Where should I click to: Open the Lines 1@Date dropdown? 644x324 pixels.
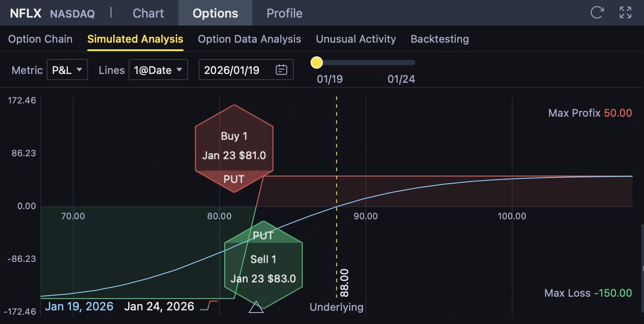(x=158, y=70)
